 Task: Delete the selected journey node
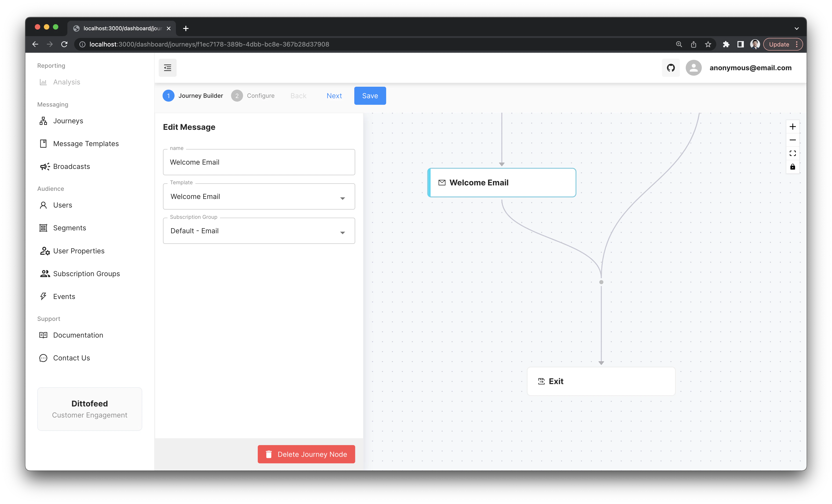pyautogui.click(x=306, y=454)
